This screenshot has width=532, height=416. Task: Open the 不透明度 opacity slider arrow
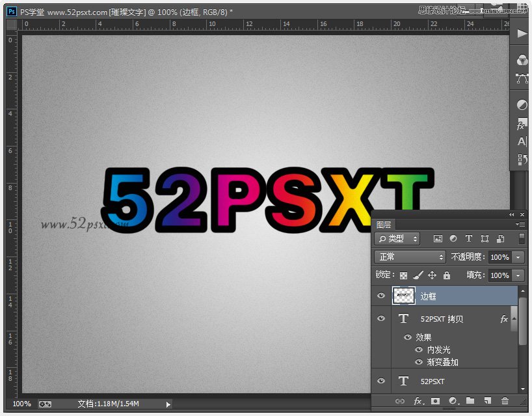pyautogui.click(x=518, y=257)
